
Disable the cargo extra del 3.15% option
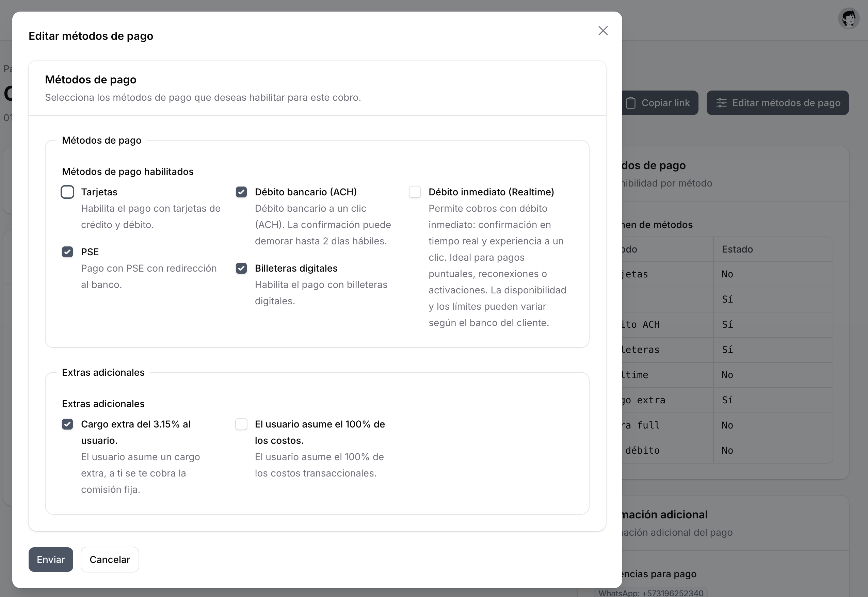pyautogui.click(x=67, y=424)
